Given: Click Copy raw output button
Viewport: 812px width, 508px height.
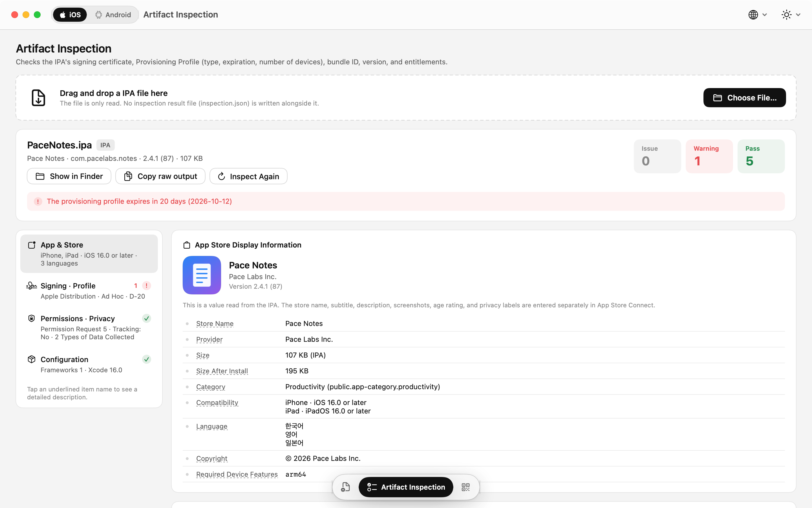Looking at the screenshot, I should [x=160, y=176].
